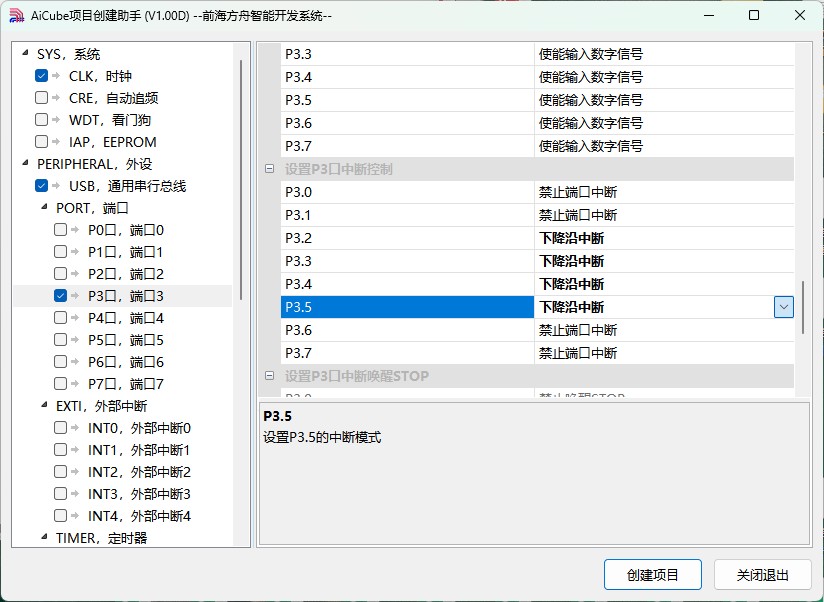Check the P4口 port 4 checkbox
The height and width of the screenshot is (602, 824).
coord(60,318)
